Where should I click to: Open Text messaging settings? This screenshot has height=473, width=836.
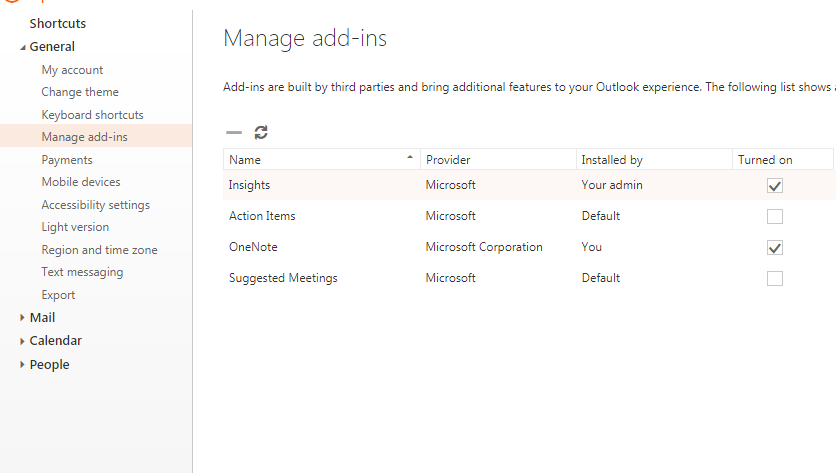click(x=83, y=272)
